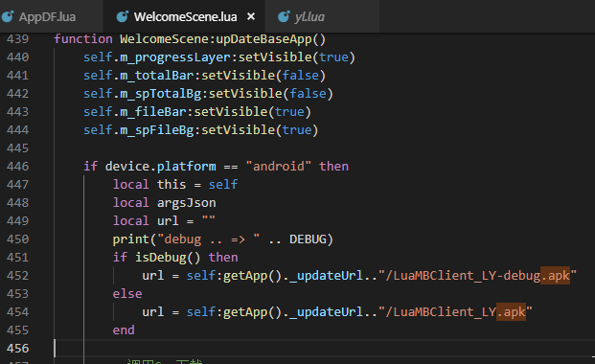Image resolution: width=595 pixels, height=364 pixels.
Task: Click the end keyword on line 455
Action: 124,330
